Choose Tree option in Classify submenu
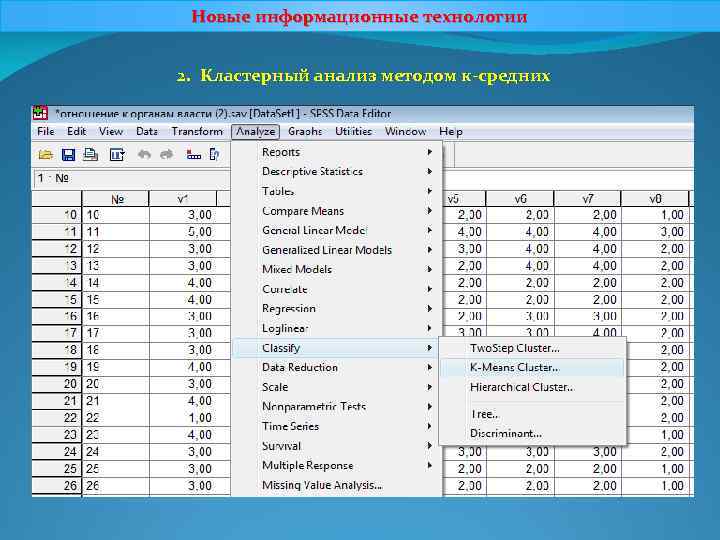 click(533, 414)
